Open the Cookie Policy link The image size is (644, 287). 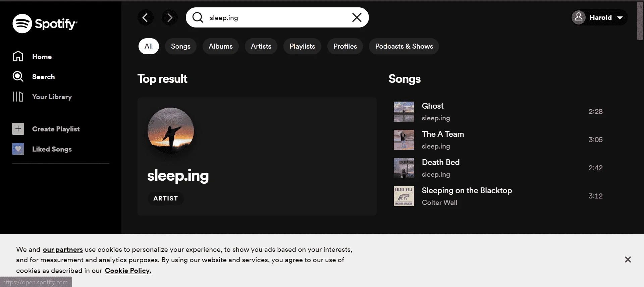[128, 271]
